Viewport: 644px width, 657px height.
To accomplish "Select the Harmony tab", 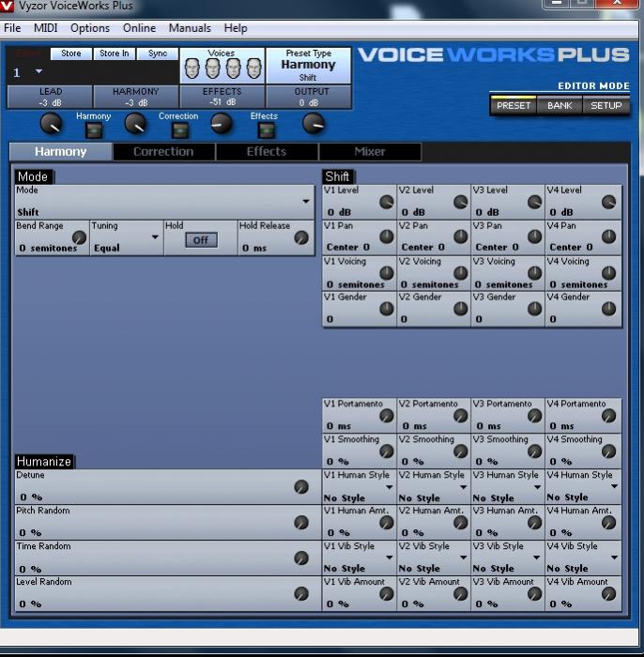I will coord(61,152).
